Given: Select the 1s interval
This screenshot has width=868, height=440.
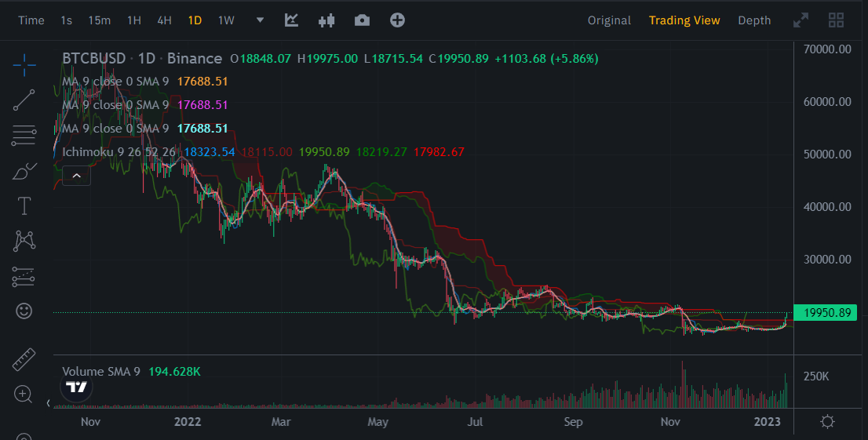Looking at the screenshot, I should click(67, 20).
